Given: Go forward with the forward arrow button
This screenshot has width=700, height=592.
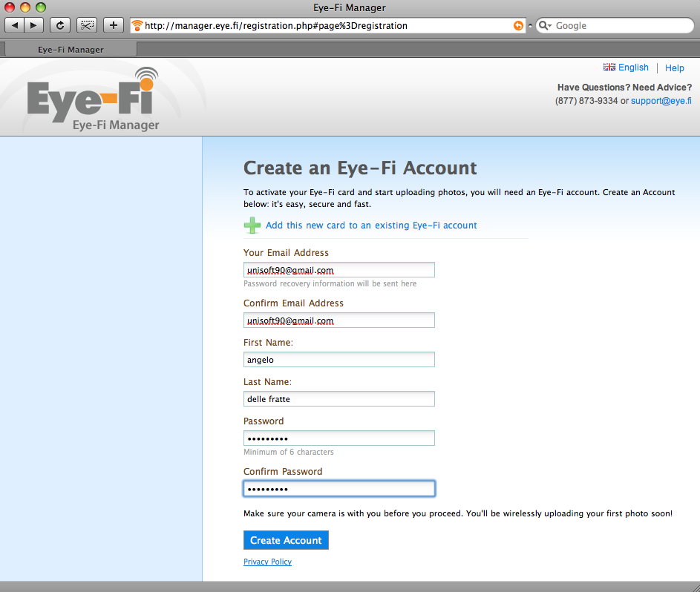Looking at the screenshot, I should pos(34,25).
